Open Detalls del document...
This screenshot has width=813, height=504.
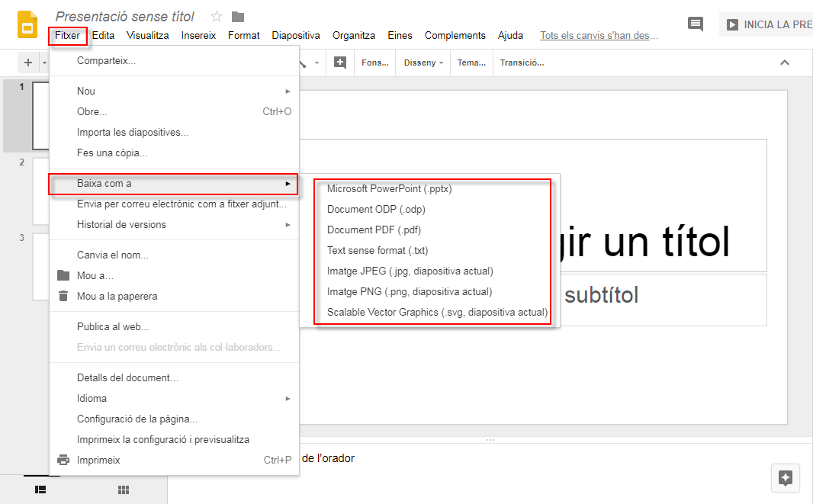(174, 378)
